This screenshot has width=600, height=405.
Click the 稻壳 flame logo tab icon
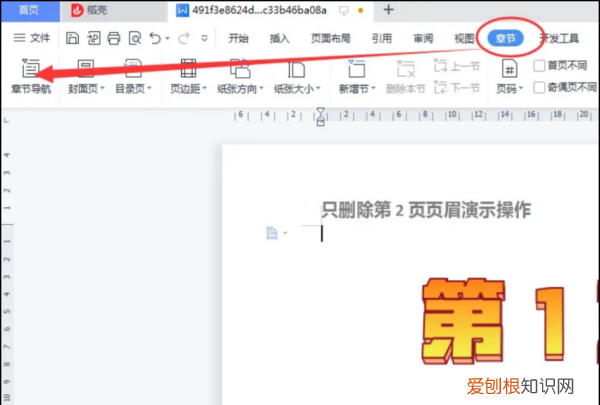coord(77,10)
